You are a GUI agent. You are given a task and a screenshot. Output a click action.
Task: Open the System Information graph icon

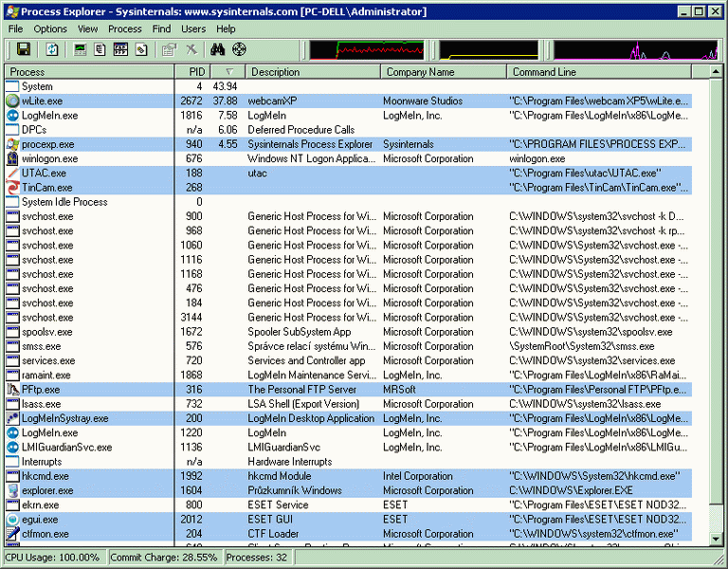[80, 49]
